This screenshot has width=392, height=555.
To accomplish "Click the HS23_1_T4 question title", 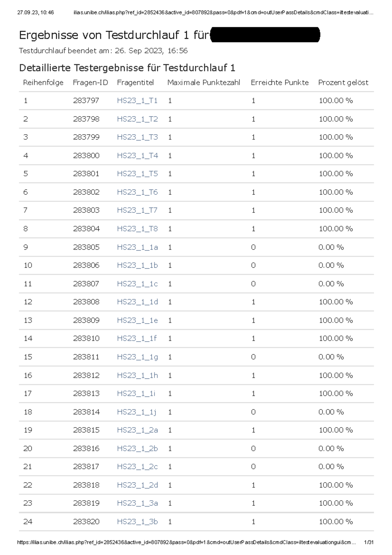I will [137, 156].
